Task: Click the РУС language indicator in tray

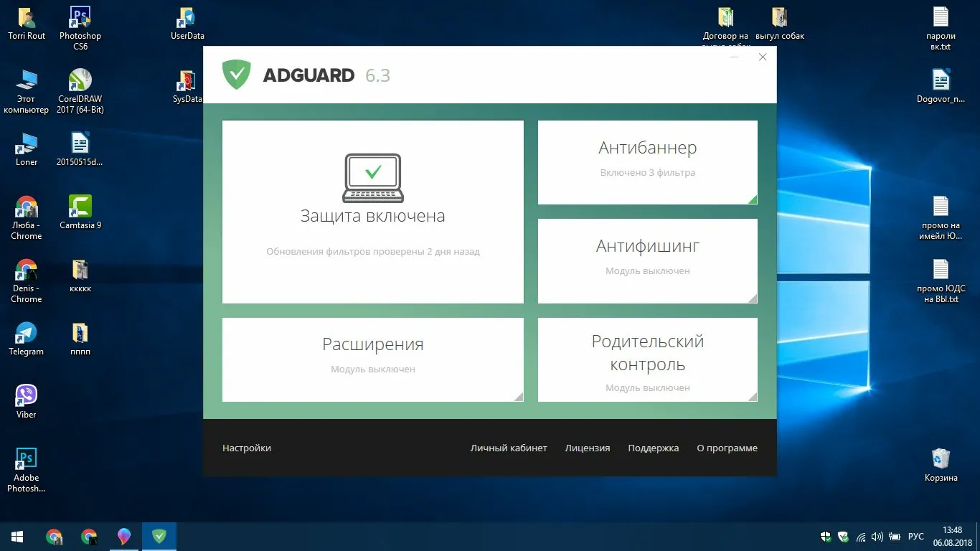Action: 916,536
